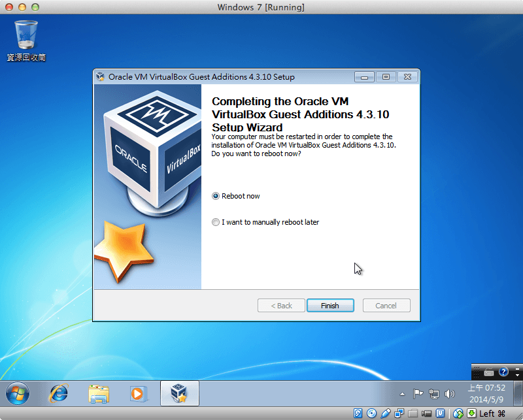This screenshot has height=420, width=523.
Task: Click the video capture status icon
Action: pyautogui.click(x=427, y=413)
